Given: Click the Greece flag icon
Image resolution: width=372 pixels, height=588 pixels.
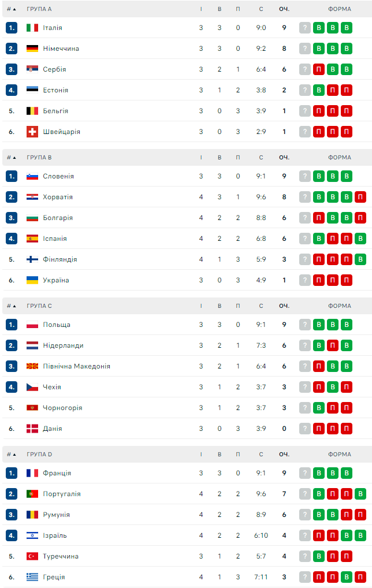Looking at the screenshot, I should point(32,577).
